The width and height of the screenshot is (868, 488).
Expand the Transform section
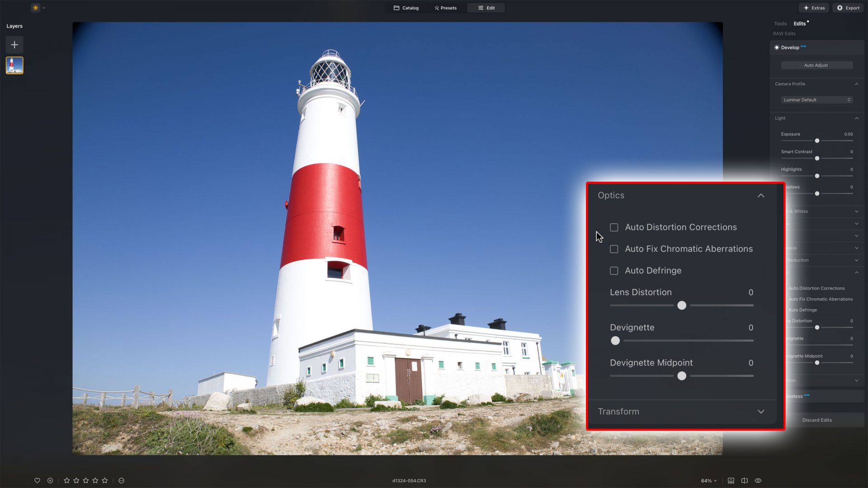(x=761, y=412)
